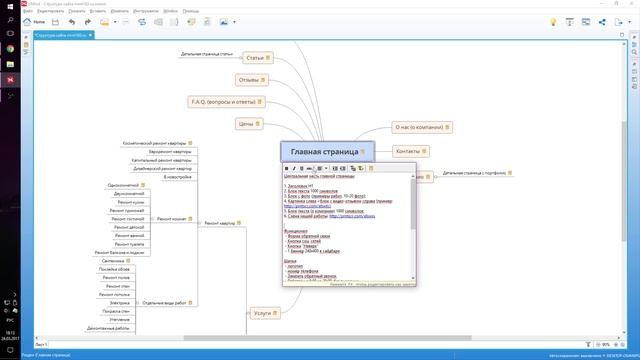Open the Редактировать menu

pos(51,11)
